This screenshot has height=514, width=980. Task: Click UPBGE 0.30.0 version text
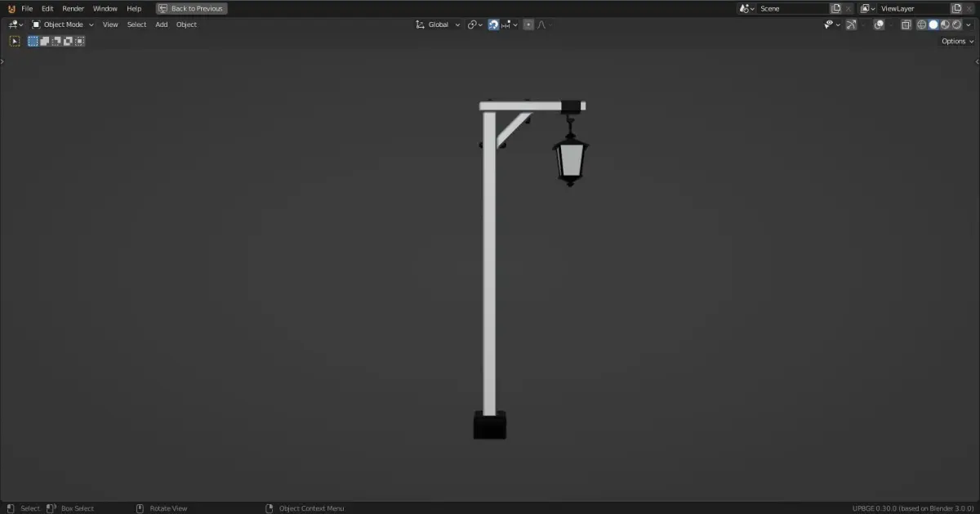pos(913,508)
